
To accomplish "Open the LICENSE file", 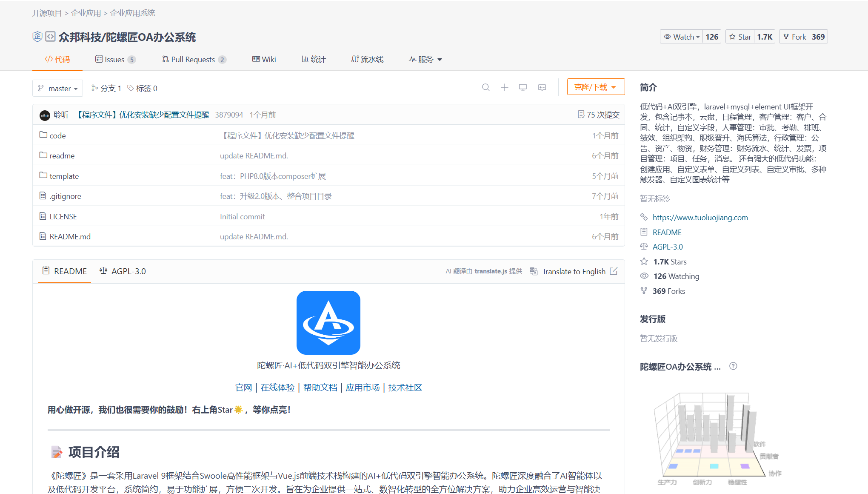I will 63,216.
